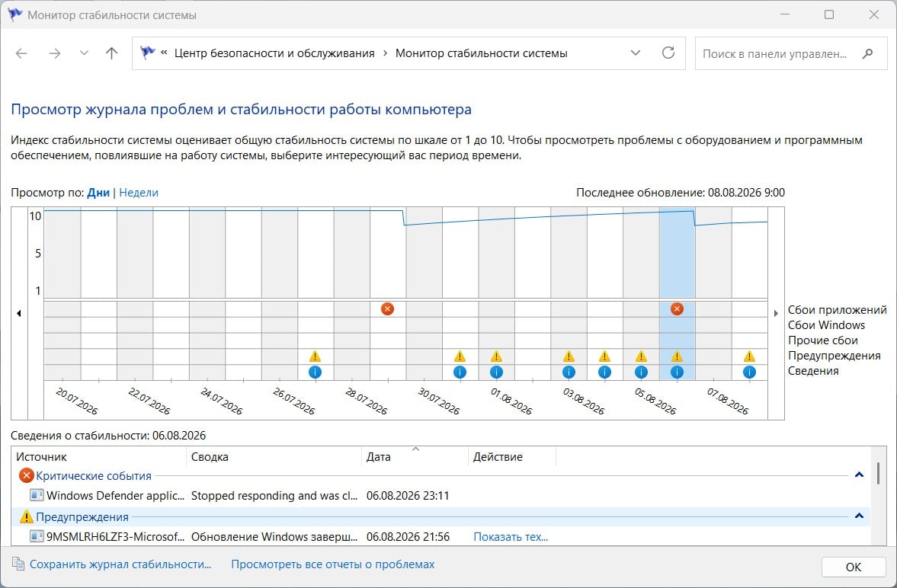Open the recent locations dropdown arrow
This screenshot has height=588, width=897.
tap(84, 53)
